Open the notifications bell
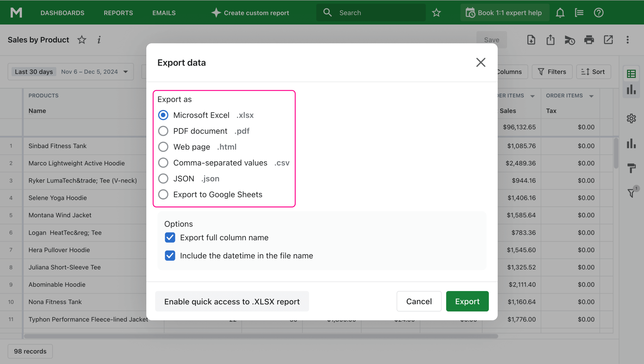This screenshot has width=644, height=364. tap(560, 13)
